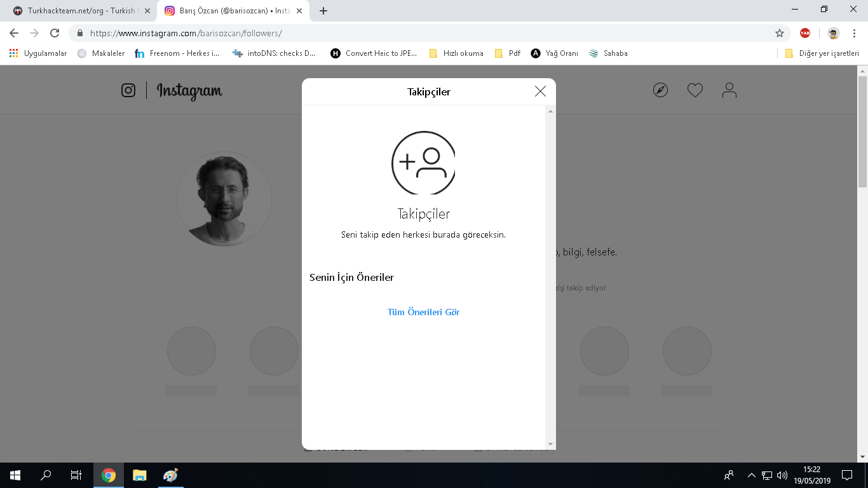The height and width of the screenshot is (488, 868).
Task: Open the People icon in system tray
Action: tap(729, 475)
